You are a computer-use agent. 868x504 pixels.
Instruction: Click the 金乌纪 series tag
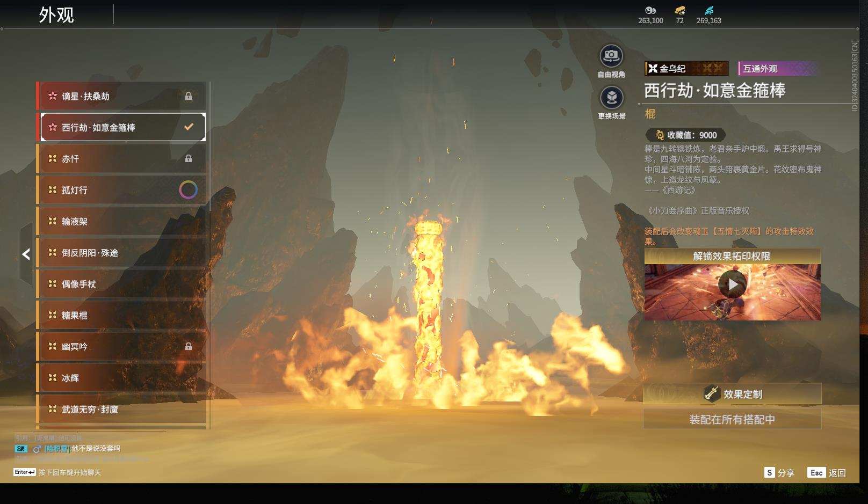(x=686, y=68)
